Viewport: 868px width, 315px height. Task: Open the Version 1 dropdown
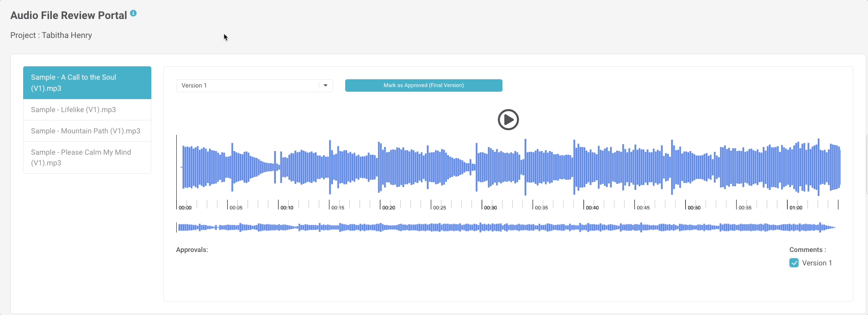248,86
